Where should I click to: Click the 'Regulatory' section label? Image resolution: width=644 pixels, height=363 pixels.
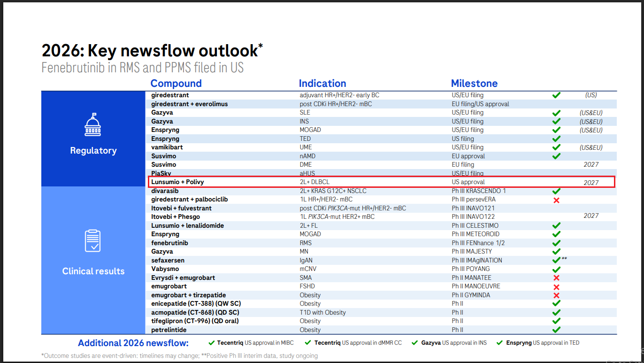click(93, 151)
